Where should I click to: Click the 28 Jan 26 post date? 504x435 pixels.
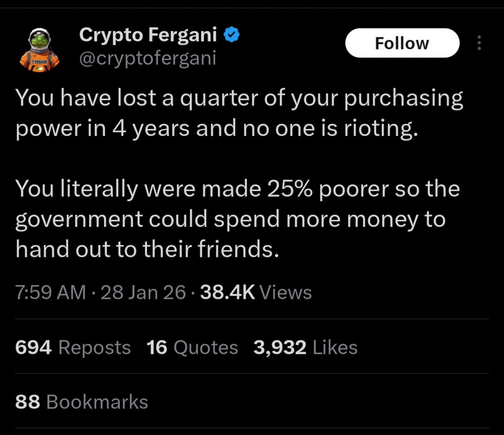click(x=143, y=292)
